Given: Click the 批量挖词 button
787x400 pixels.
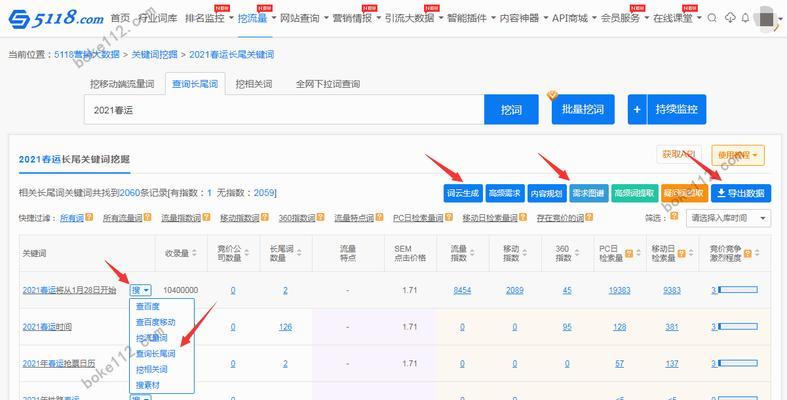Looking at the screenshot, I should 583,109.
